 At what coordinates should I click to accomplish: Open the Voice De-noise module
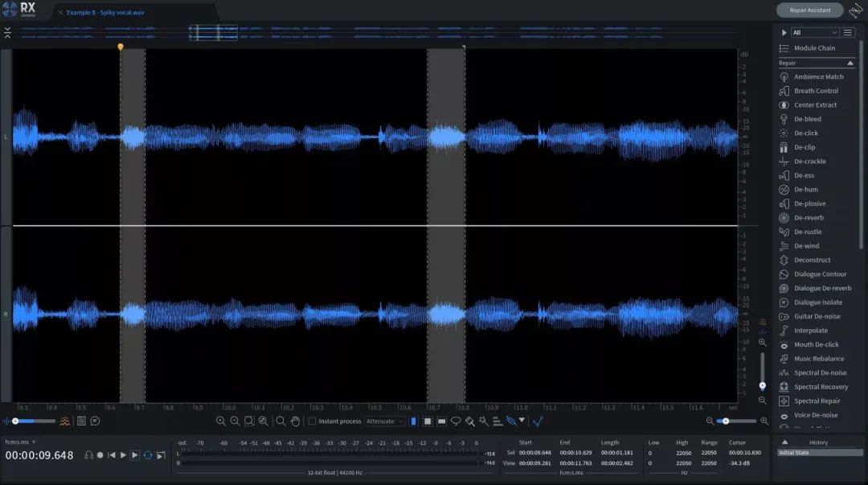coord(809,415)
